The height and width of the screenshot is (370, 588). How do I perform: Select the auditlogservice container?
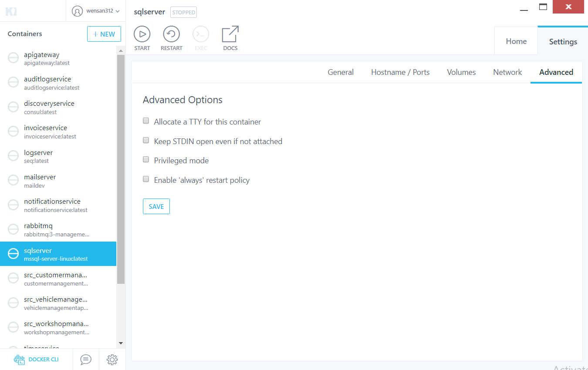(58, 83)
